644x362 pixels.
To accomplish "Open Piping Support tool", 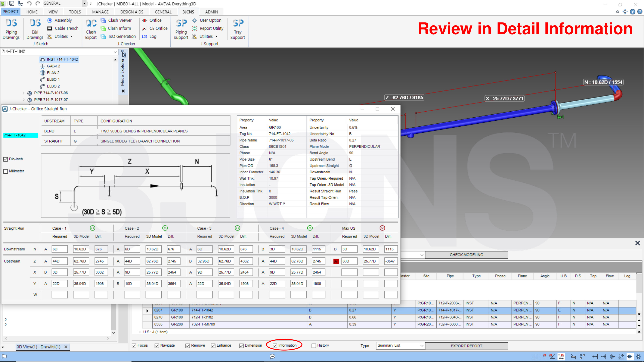I will tap(181, 29).
